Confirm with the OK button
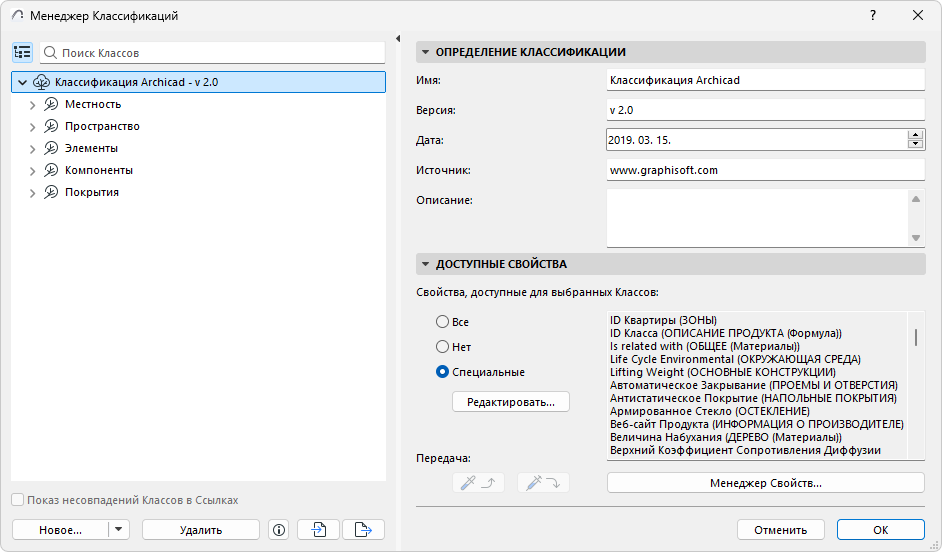942x552 pixels. point(881,530)
